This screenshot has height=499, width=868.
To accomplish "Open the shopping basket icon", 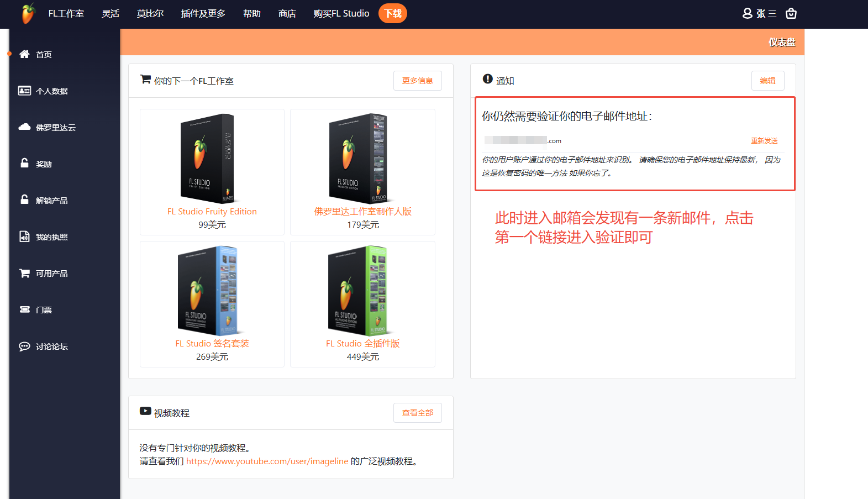I will (791, 13).
